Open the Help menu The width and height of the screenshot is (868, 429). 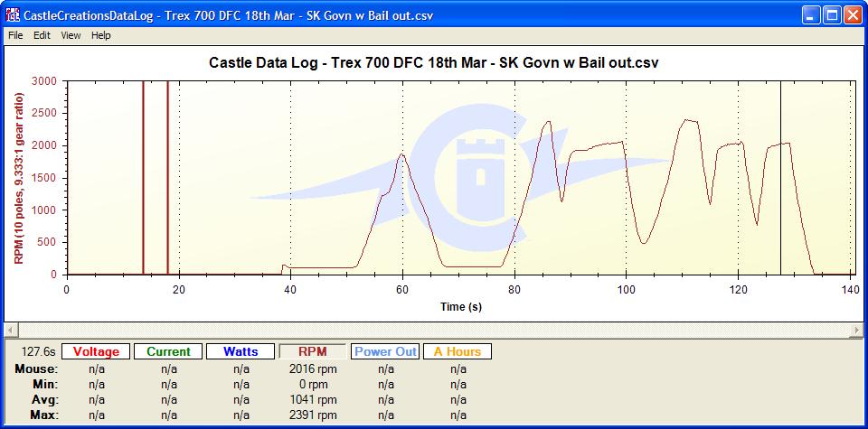[101, 35]
